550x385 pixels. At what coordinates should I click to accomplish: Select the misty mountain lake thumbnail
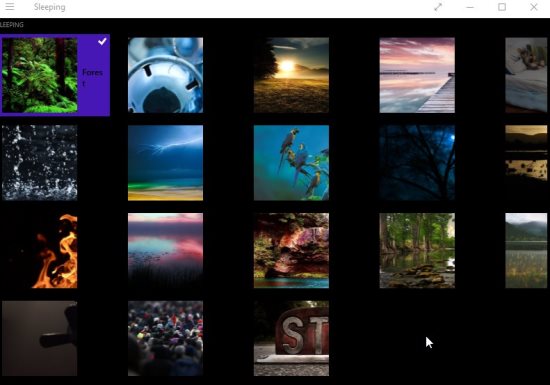point(526,251)
